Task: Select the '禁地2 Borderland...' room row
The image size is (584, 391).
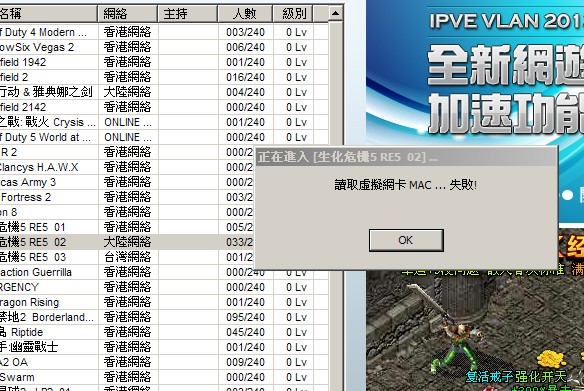Action: coord(164,317)
